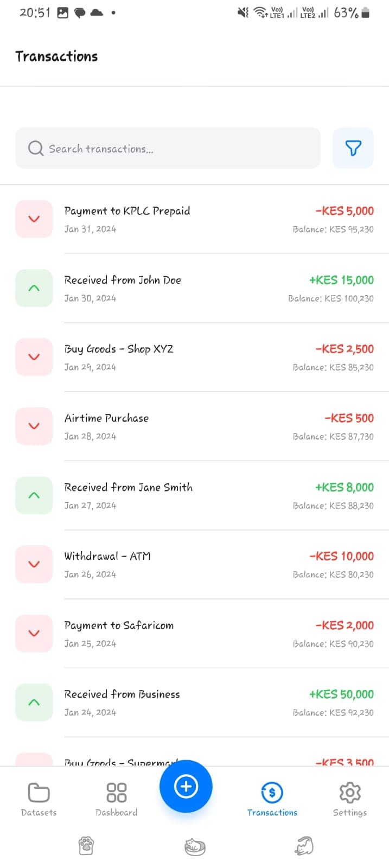389x868 pixels.
Task: Tap the curled cat icon on the right
Action: click(x=303, y=845)
